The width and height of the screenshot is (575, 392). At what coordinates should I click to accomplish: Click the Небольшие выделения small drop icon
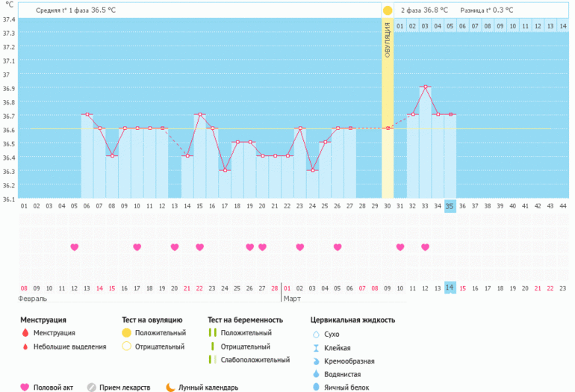pyautogui.click(x=25, y=346)
